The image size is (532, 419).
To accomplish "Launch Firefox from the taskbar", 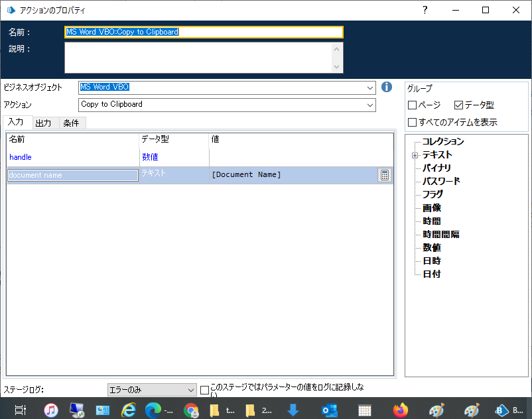I will 400,410.
